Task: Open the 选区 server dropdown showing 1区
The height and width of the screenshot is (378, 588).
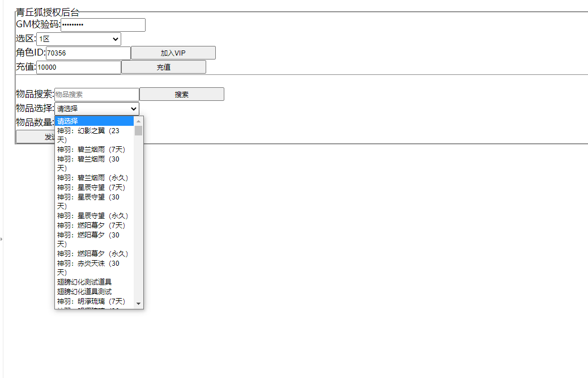Action: pos(78,39)
